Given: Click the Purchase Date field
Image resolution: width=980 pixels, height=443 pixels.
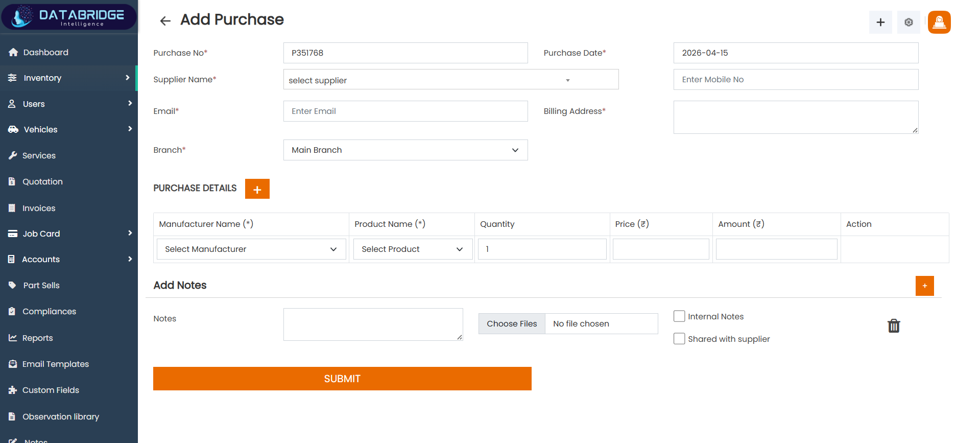Looking at the screenshot, I should coord(796,53).
